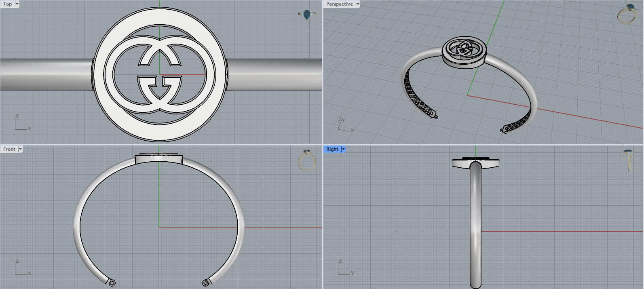
Task: Select the right clasp ring in Front view
Action: pyautogui.click(x=205, y=283)
